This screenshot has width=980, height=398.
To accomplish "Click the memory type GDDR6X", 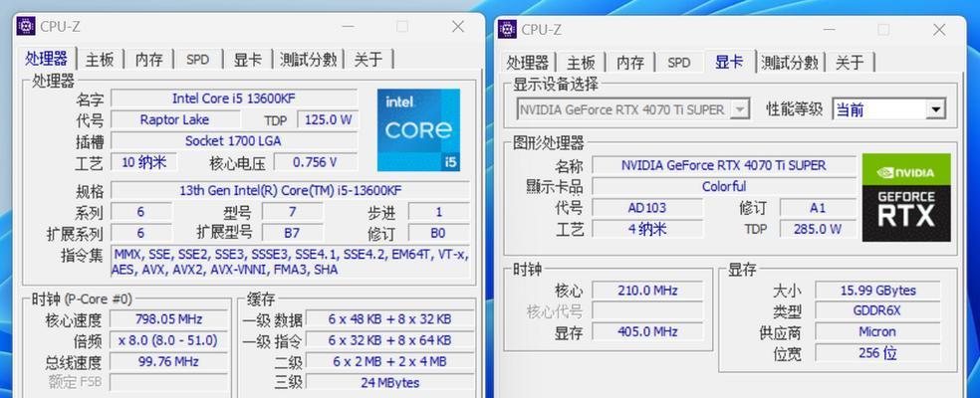I will pyautogui.click(x=877, y=311).
